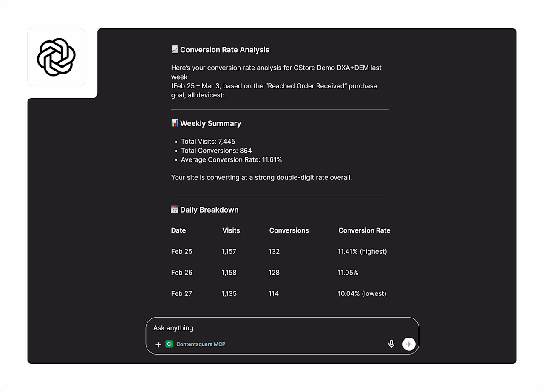Activate the microphone dictation icon
The image size is (544, 392).
(x=391, y=344)
